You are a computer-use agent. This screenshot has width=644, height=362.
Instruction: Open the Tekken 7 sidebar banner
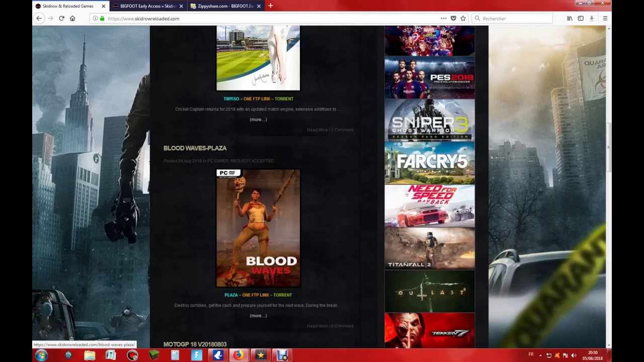[430, 330]
